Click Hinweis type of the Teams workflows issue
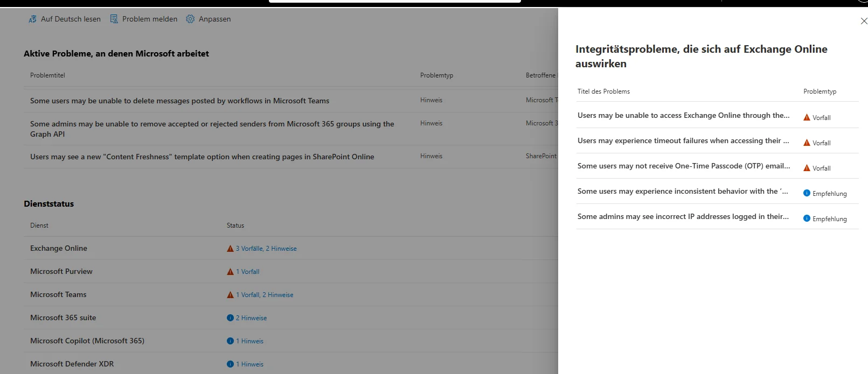 (431, 100)
